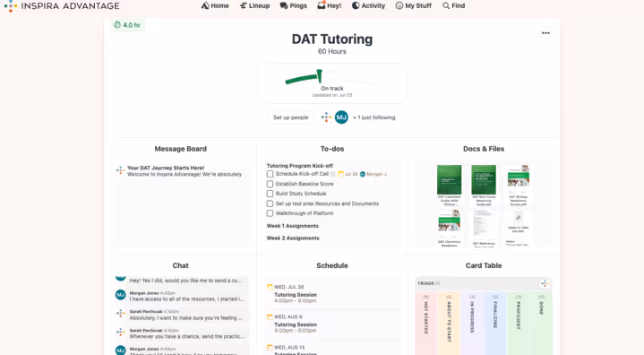Open the Home navigation item

point(215,5)
